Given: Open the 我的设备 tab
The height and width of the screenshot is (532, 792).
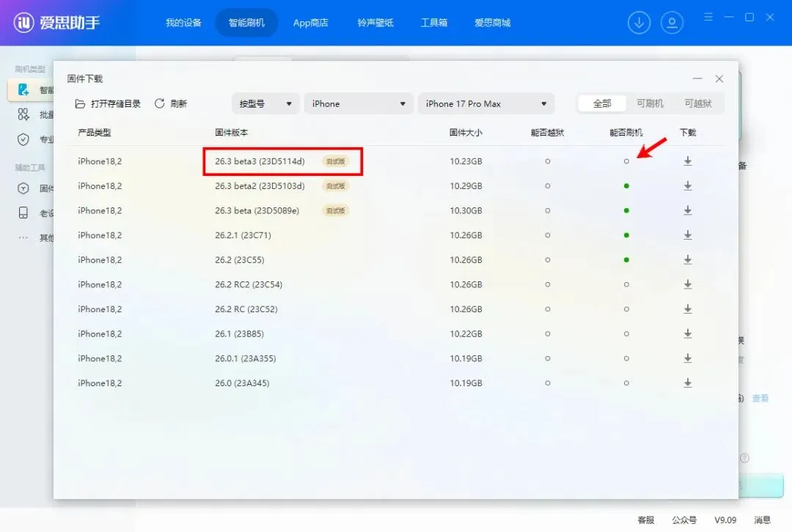Looking at the screenshot, I should pos(183,23).
